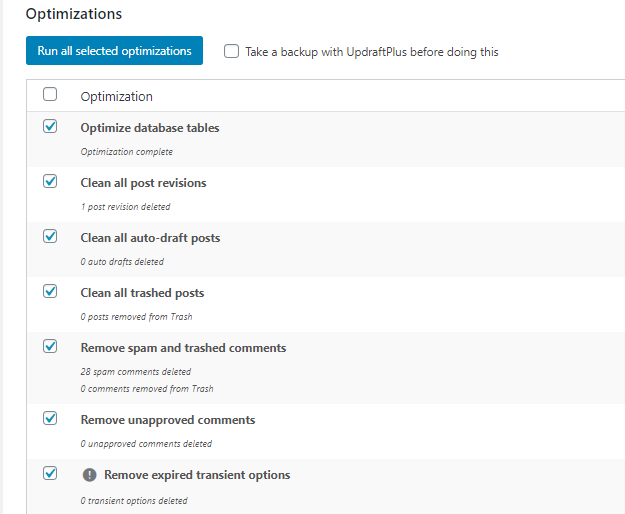Click the Optimize database tables title
The height and width of the screenshot is (514, 625).
[x=150, y=128]
